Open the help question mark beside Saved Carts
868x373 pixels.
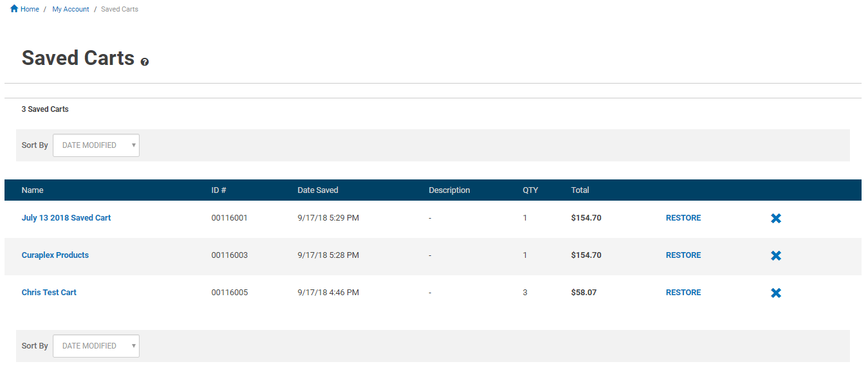(145, 62)
